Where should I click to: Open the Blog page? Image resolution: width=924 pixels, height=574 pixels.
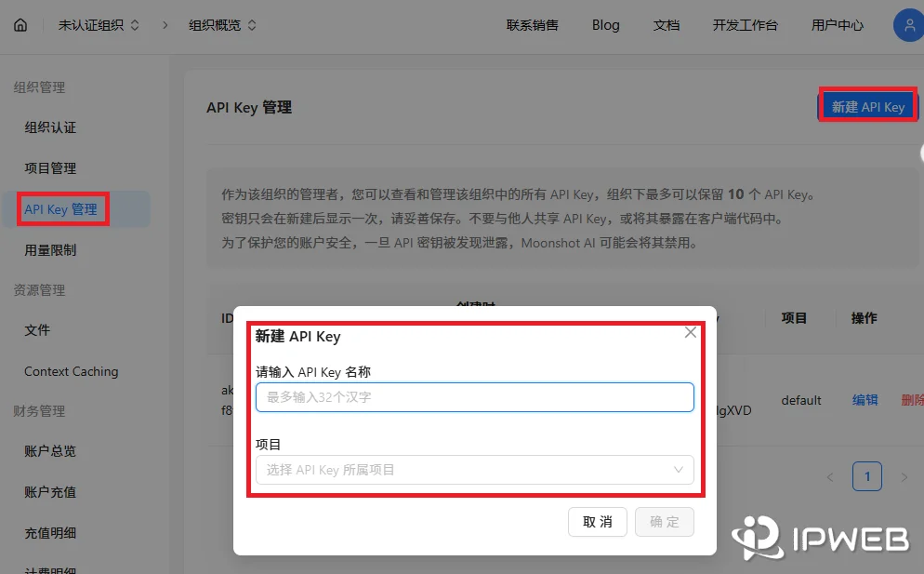click(x=605, y=25)
